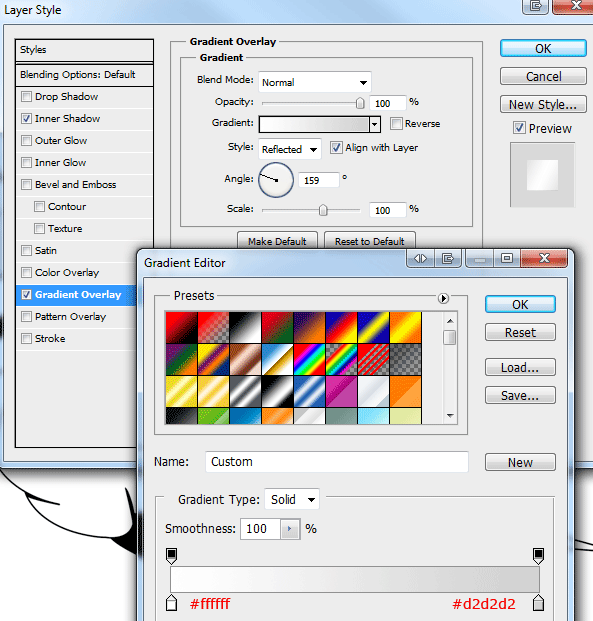The image size is (593, 621).
Task: Click the Reset to Default button
Action: click(x=370, y=241)
